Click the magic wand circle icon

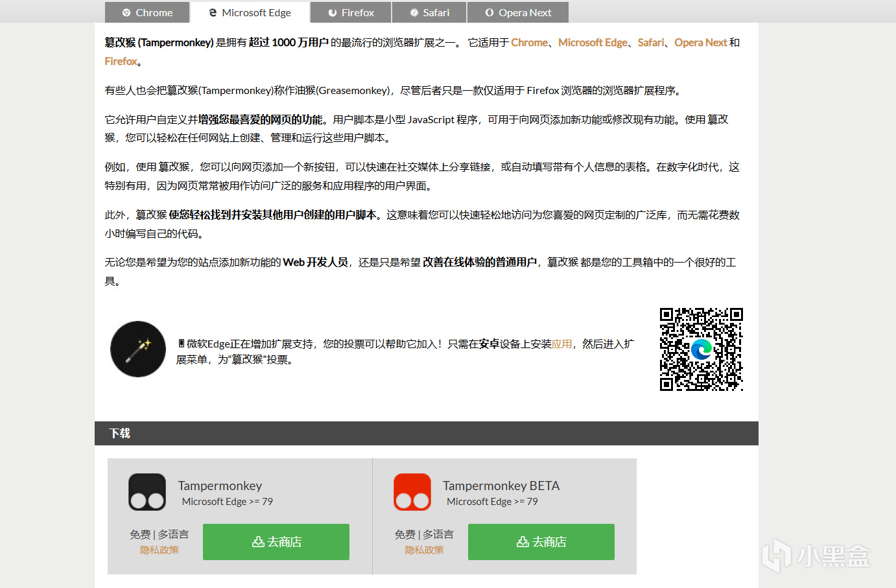(x=137, y=349)
